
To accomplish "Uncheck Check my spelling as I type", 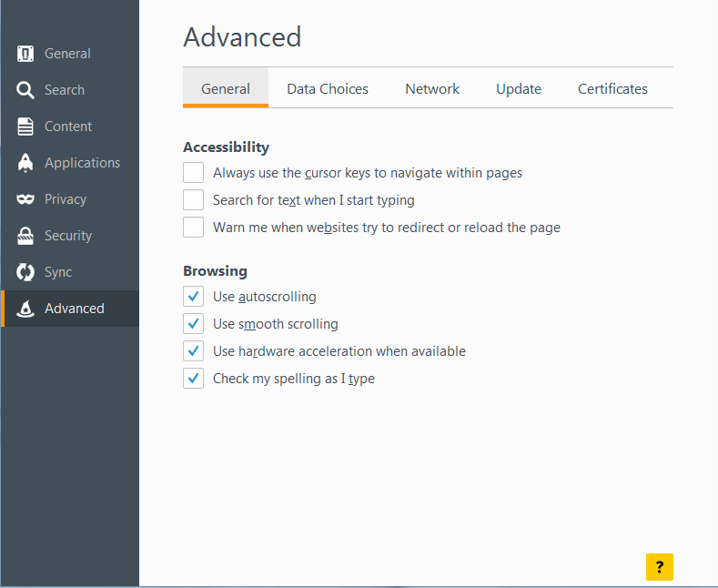I will 193,379.
